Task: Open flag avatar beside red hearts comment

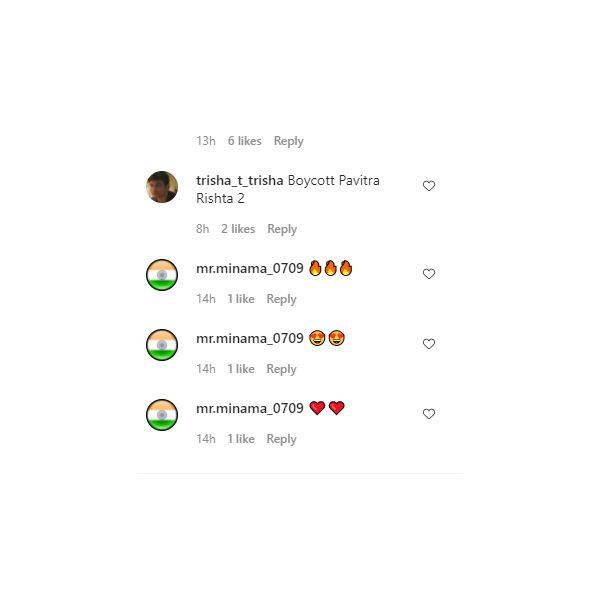Action: tap(162, 415)
